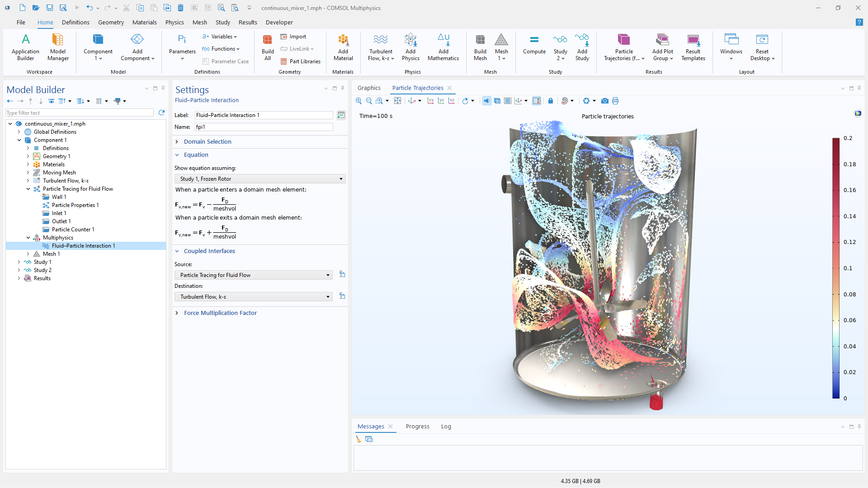
Task: Select the Turbulent Flow, k-ε tree node
Action: click(x=66, y=181)
